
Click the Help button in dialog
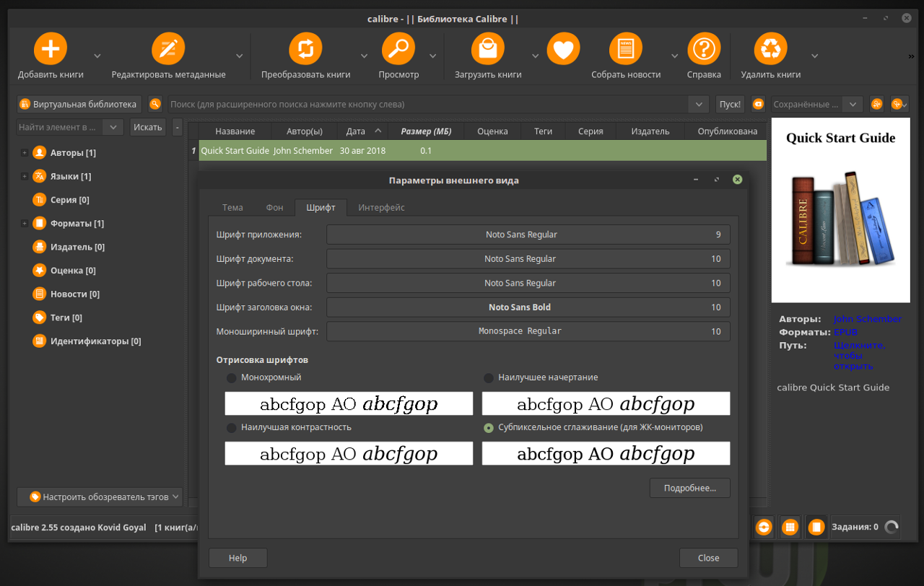click(x=237, y=558)
